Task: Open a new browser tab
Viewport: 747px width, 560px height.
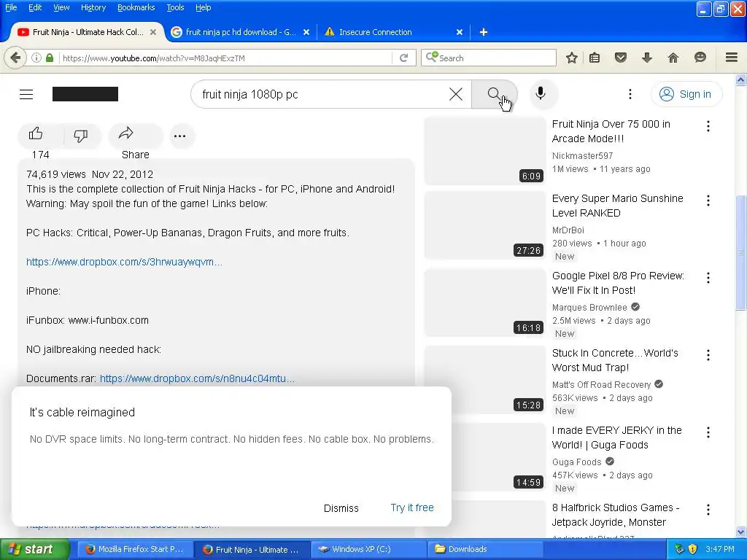Action: tap(483, 32)
